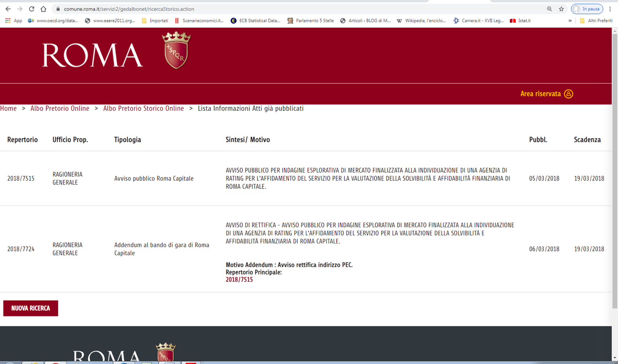Open the Articoli BLOG di M... bookmark
This screenshot has width=618, height=364.
tap(365, 21)
